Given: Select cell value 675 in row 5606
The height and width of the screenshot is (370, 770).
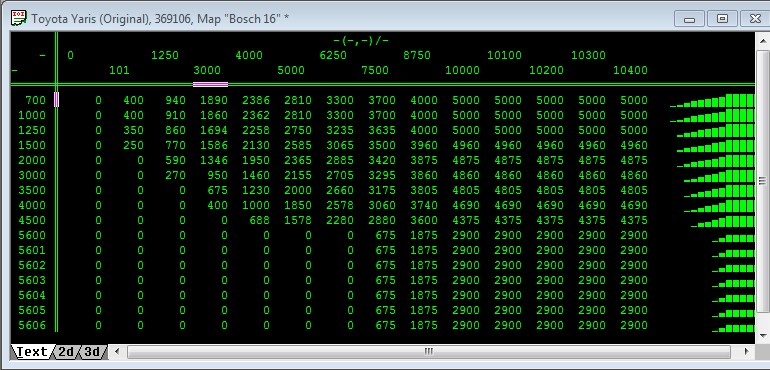Looking at the screenshot, I should tap(385, 325).
